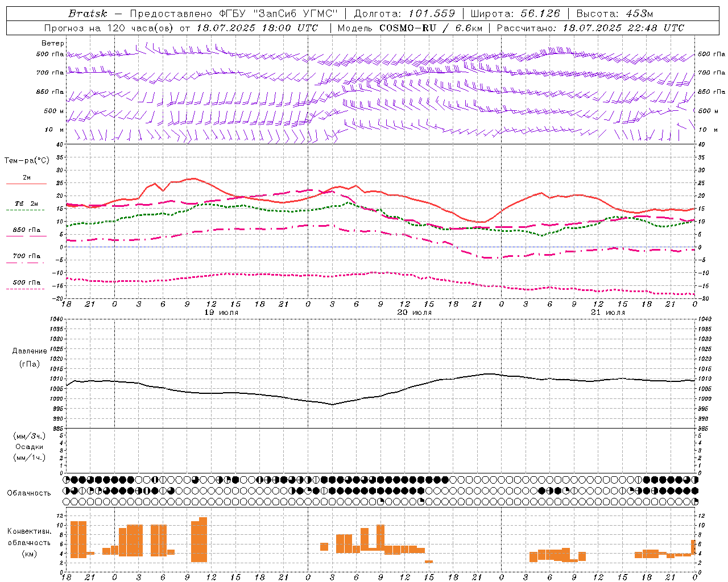
Task: Click the Тем-ра(°C) axis title
Action: point(27,160)
